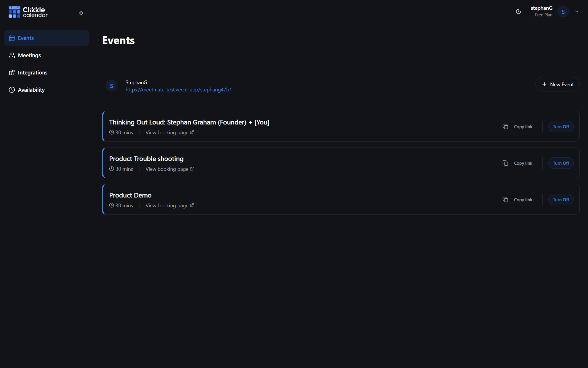
Task: Open the Availability page
Action: coord(31,90)
